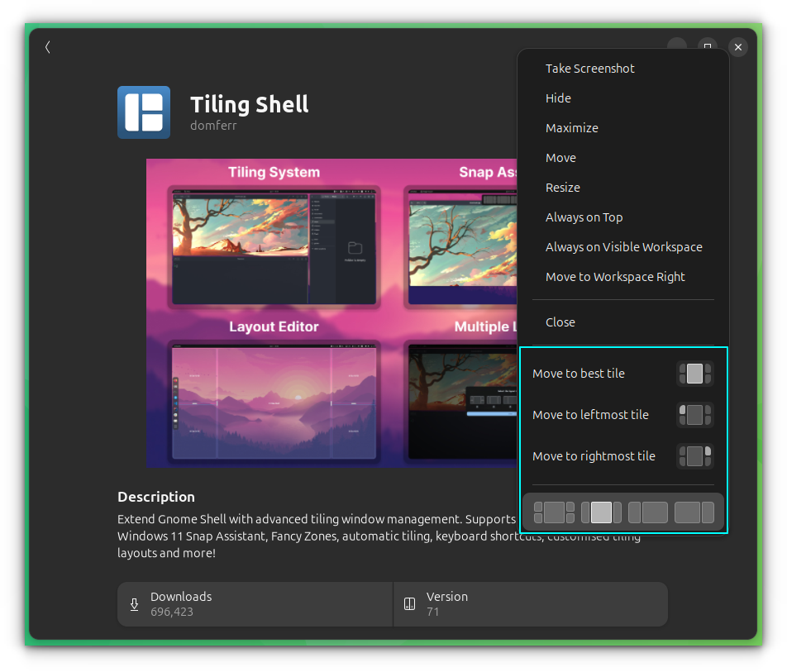Select the five-tile layout with corner tiles
This screenshot has width=787, height=672.
coord(554,512)
